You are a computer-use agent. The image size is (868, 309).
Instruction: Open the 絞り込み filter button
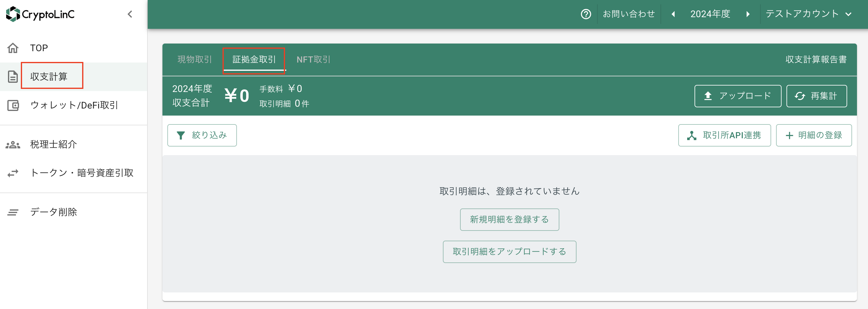[202, 135]
